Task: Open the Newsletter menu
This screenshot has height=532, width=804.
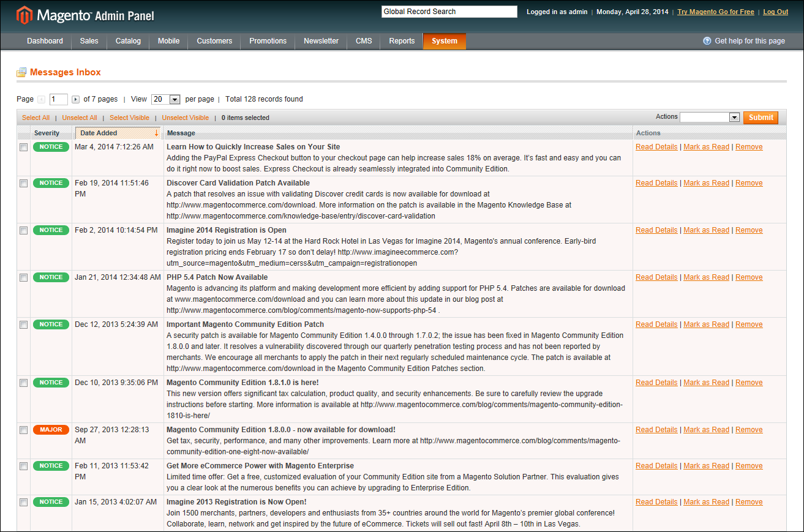Action: (x=321, y=41)
